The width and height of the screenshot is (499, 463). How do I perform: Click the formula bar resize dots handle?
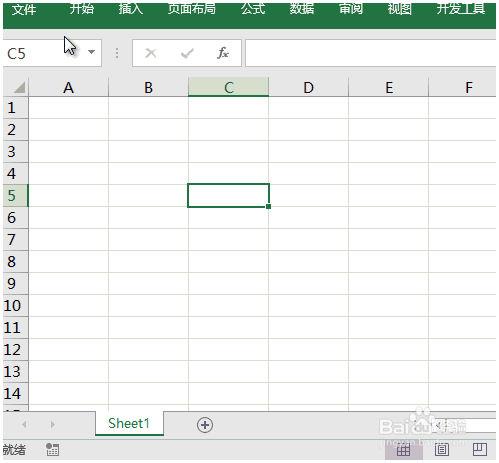(x=117, y=53)
